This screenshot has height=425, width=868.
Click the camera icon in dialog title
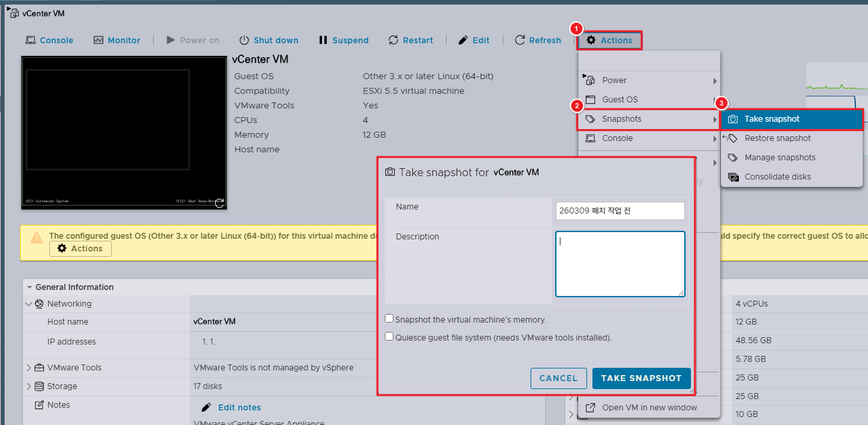click(390, 172)
